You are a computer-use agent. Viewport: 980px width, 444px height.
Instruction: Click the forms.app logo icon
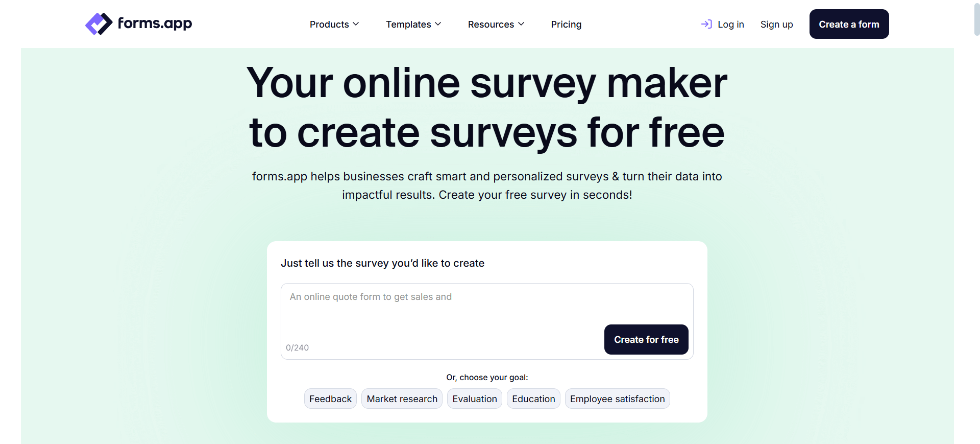tap(98, 24)
